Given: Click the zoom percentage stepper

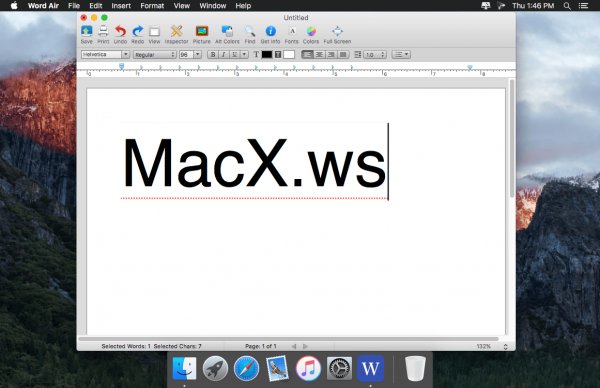Looking at the screenshot, I should click(505, 347).
